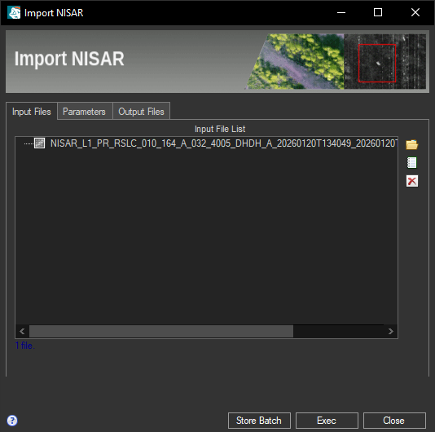Click the horizontal scrollbar thumb
The width and height of the screenshot is (436, 432).
[161, 331]
